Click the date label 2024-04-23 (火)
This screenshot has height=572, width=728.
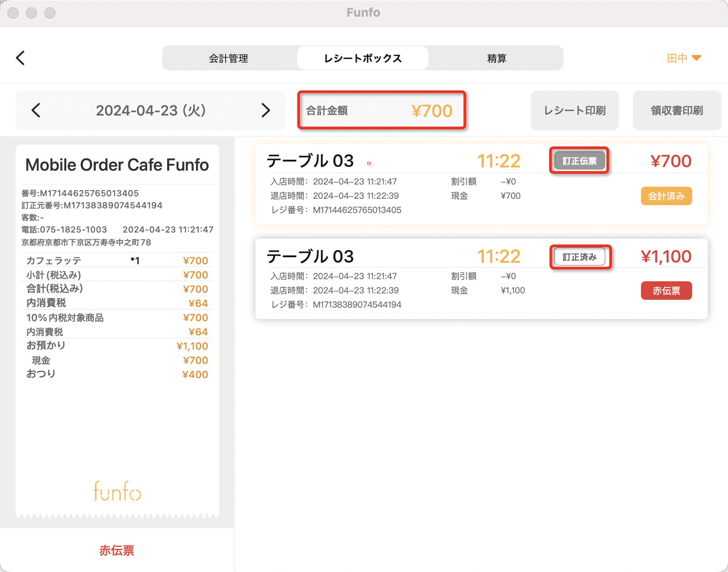(x=151, y=110)
